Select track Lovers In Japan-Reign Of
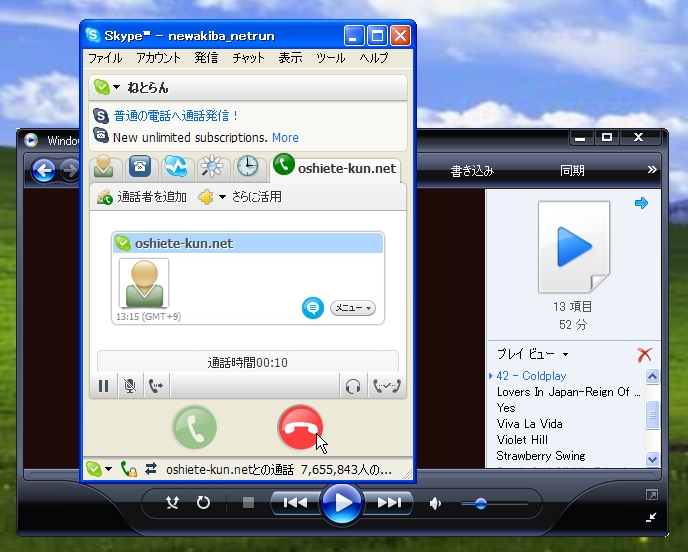This screenshot has width=688, height=552. click(x=569, y=391)
